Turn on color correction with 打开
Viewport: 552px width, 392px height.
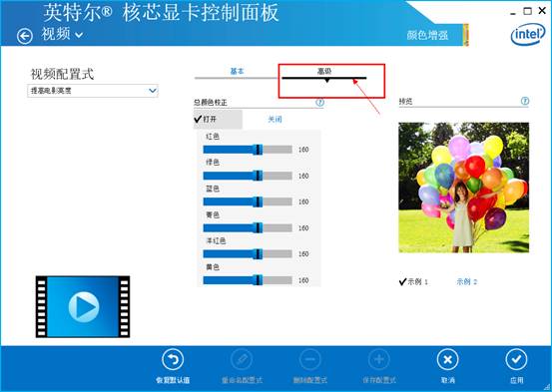218,120
